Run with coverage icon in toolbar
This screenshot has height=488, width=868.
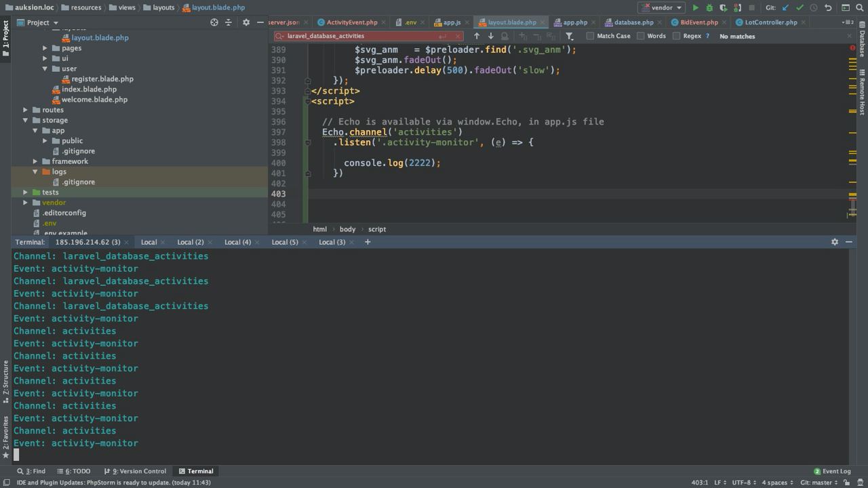(723, 7)
